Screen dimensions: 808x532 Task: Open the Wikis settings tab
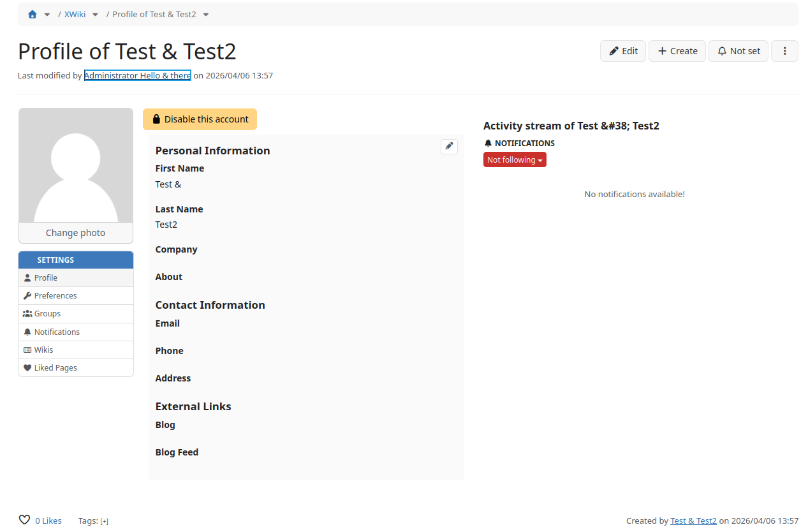pos(43,350)
